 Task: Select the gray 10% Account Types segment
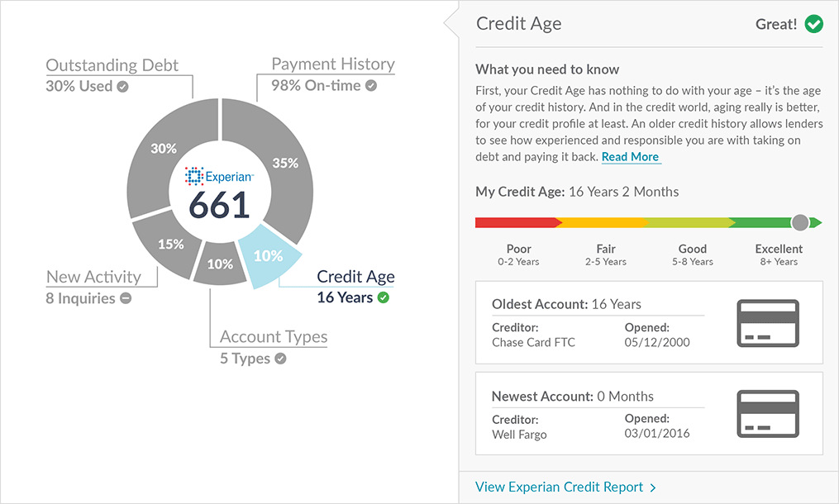click(220, 264)
